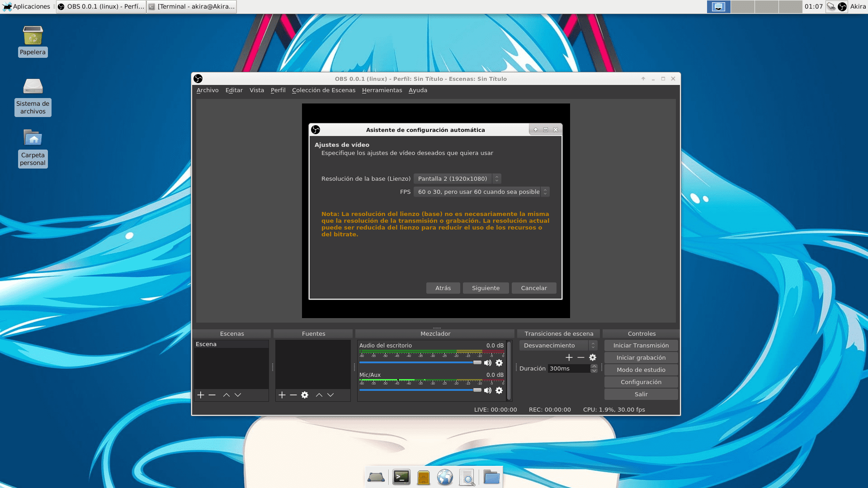This screenshot has height=488, width=868.
Task: Add a new source in the Fuentes panel
Action: tap(282, 395)
